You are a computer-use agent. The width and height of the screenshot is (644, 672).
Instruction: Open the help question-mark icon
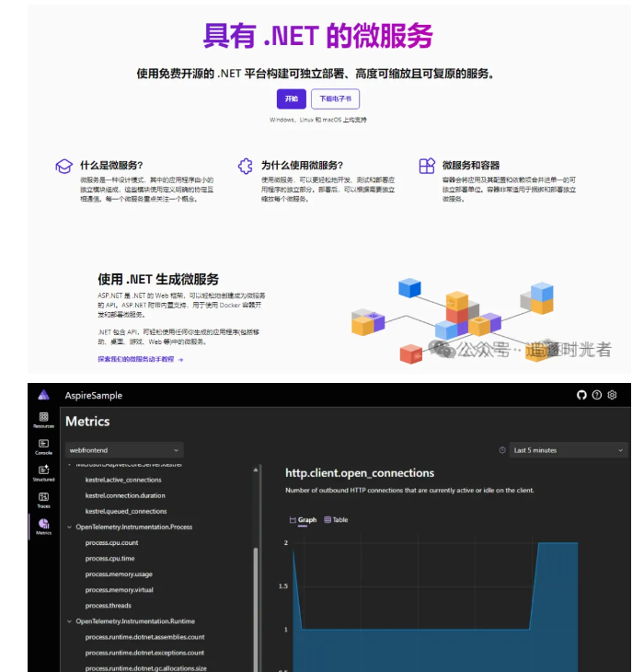pos(597,395)
